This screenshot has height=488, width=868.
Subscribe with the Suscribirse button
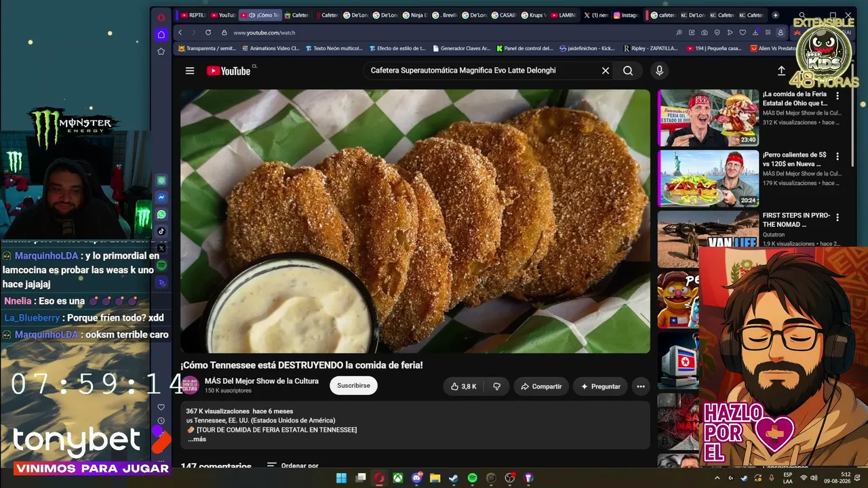click(353, 386)
